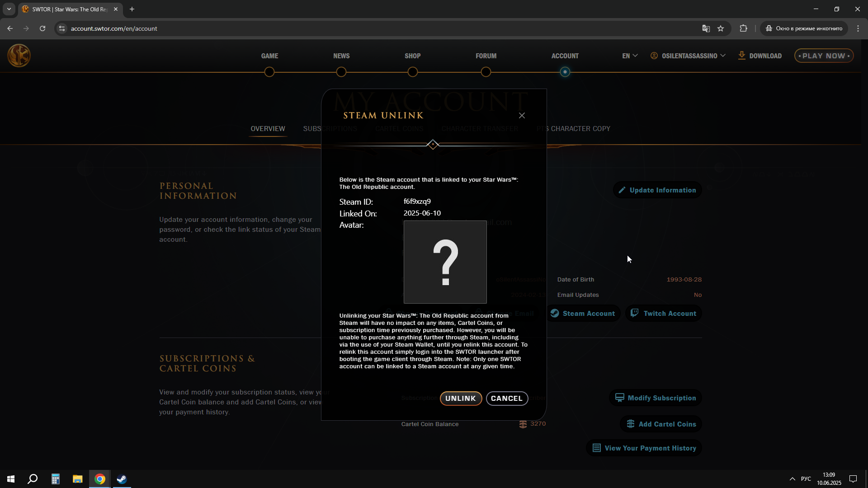868x488 pixels.
Task: Click the Steam avatar placeholder image
Action: pyautogui.click(x=445, y=262)
